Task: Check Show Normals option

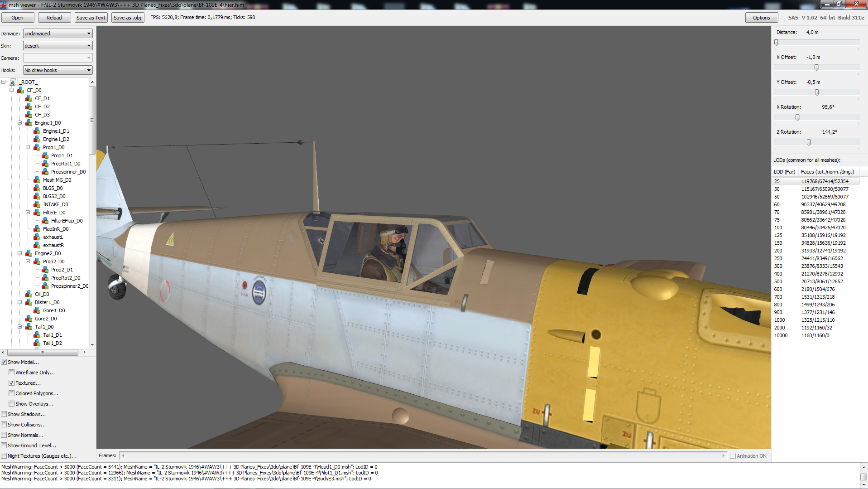Action: point(4,435)
